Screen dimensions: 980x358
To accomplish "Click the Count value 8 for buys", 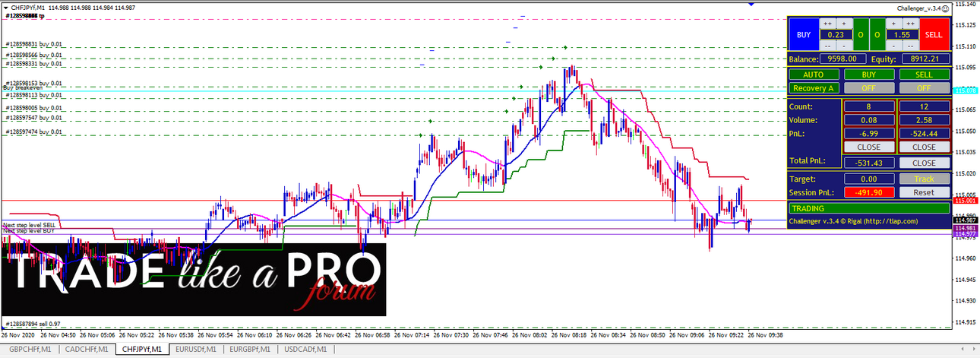I will coord(869,106).
